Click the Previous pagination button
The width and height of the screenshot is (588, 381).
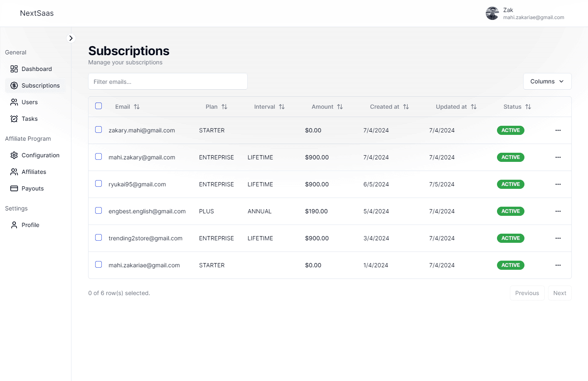[526, 293]
